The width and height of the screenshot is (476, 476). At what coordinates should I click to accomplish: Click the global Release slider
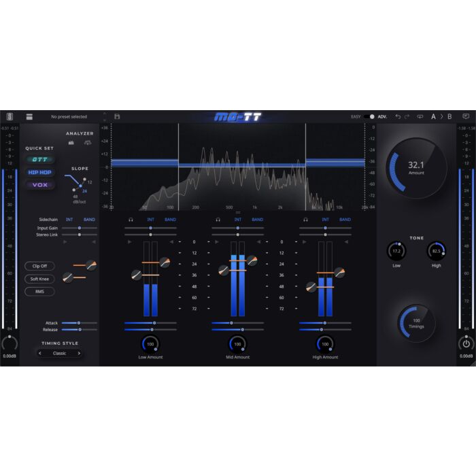click(80, 329)
